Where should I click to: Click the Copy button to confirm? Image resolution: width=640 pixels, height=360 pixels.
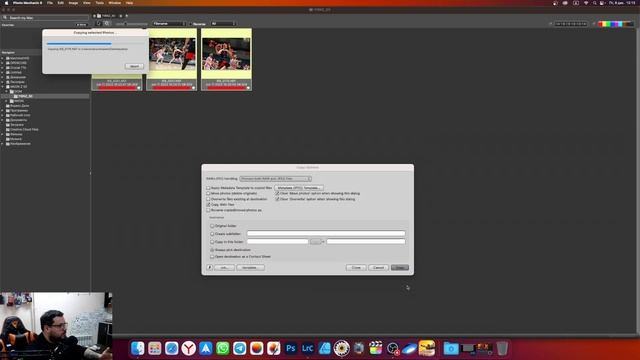[x=400, y=268]
